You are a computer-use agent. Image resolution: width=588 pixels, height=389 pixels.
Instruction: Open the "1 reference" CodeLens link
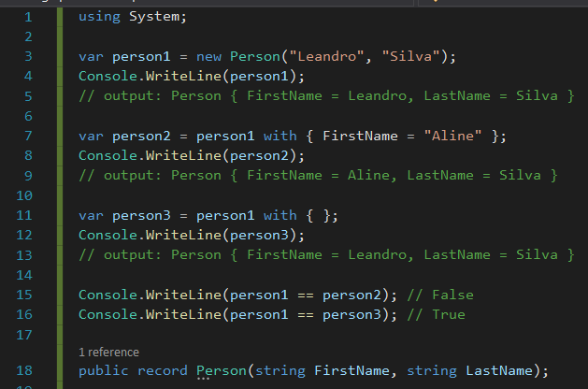tap(108, 352)
